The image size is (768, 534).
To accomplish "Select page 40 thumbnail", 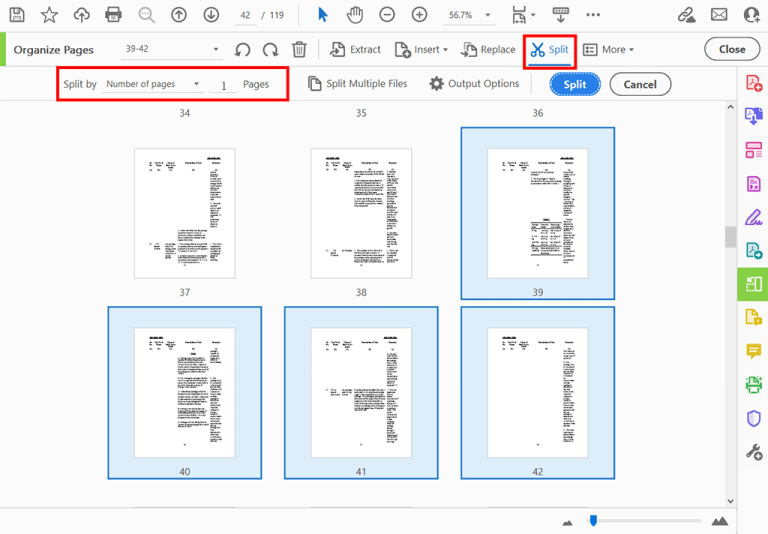I will pyautogui.click(x=185, y=392).
